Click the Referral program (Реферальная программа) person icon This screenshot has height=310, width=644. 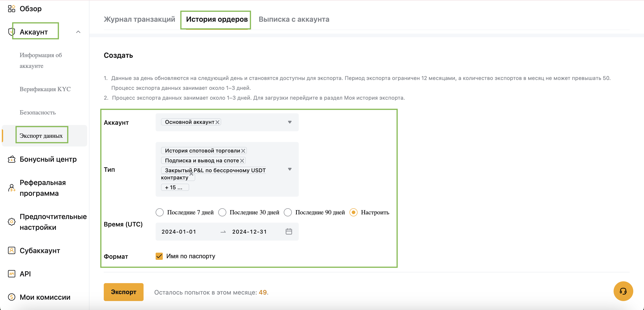pos(11,188)
